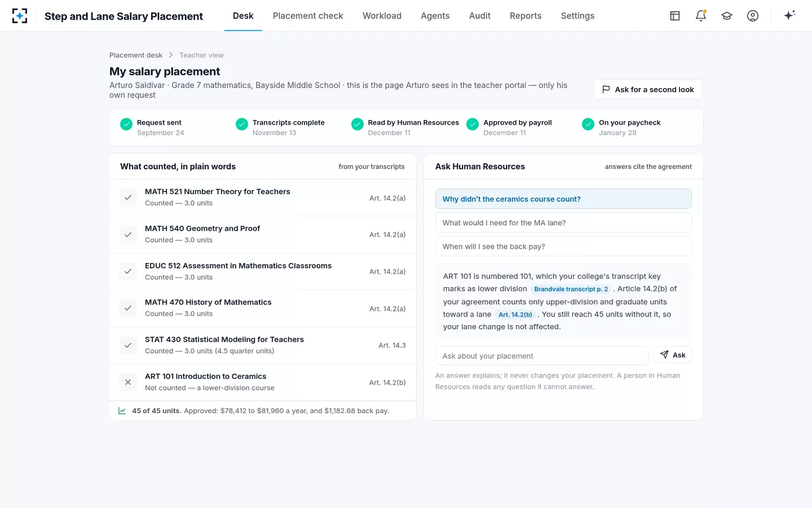Click the check icon beside STAT 430
The width and height of the screenshot is (812, 508).
pos(128,345)
